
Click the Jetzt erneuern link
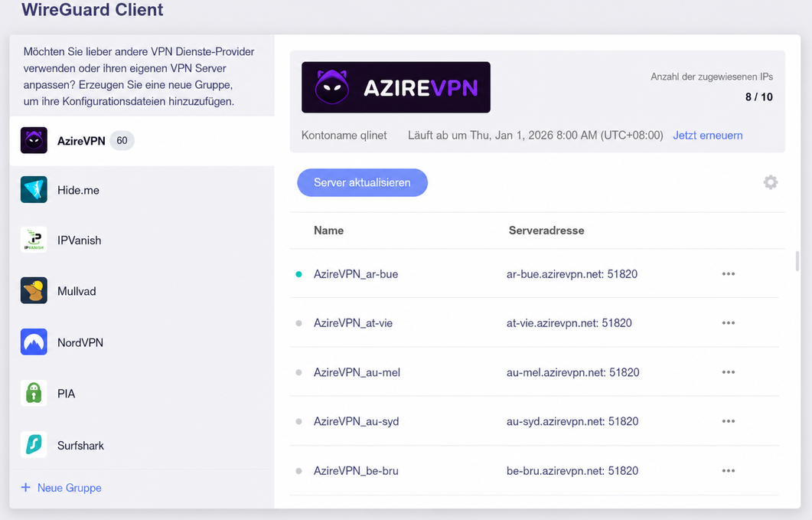click(x=707, y=136)
